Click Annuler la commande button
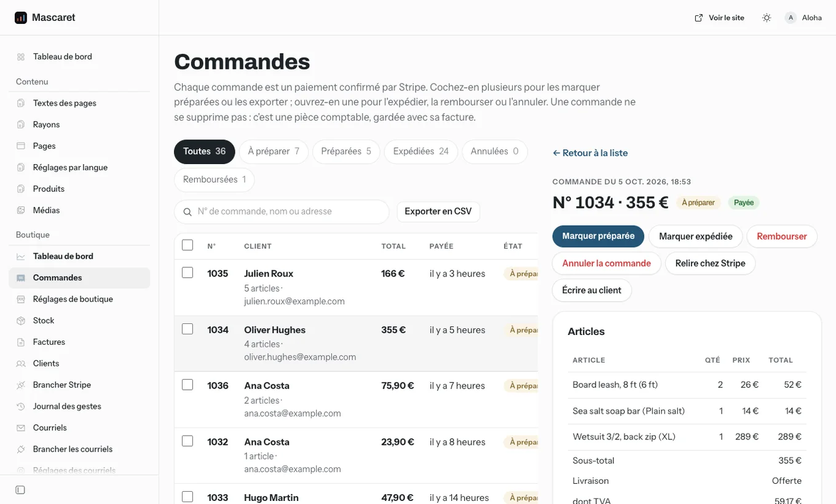 [607, 264]
